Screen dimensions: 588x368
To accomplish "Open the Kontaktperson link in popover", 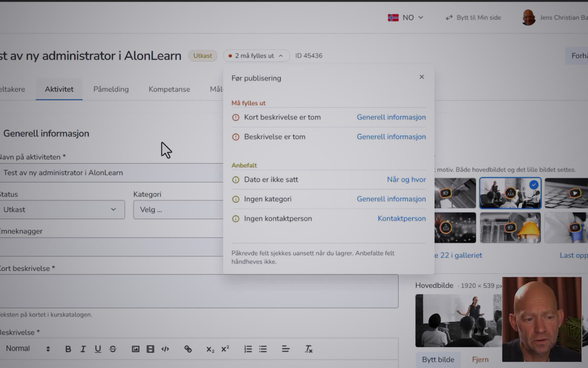I will point(402,219).
